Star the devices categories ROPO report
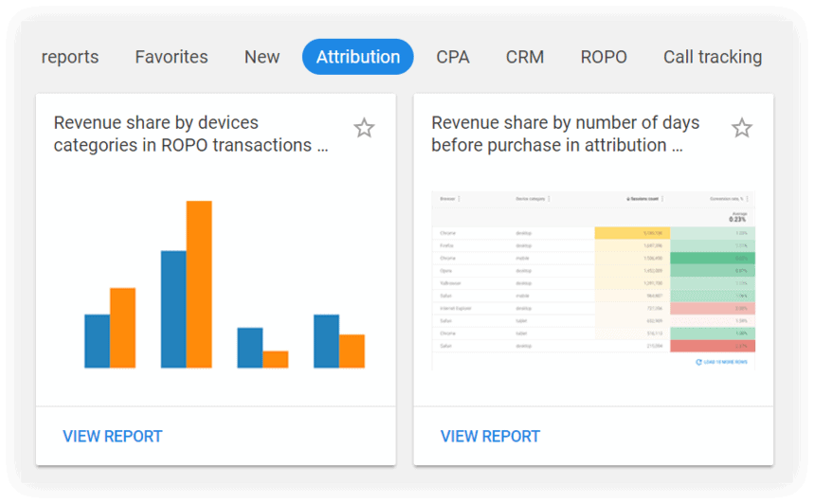 coord(364,128)
